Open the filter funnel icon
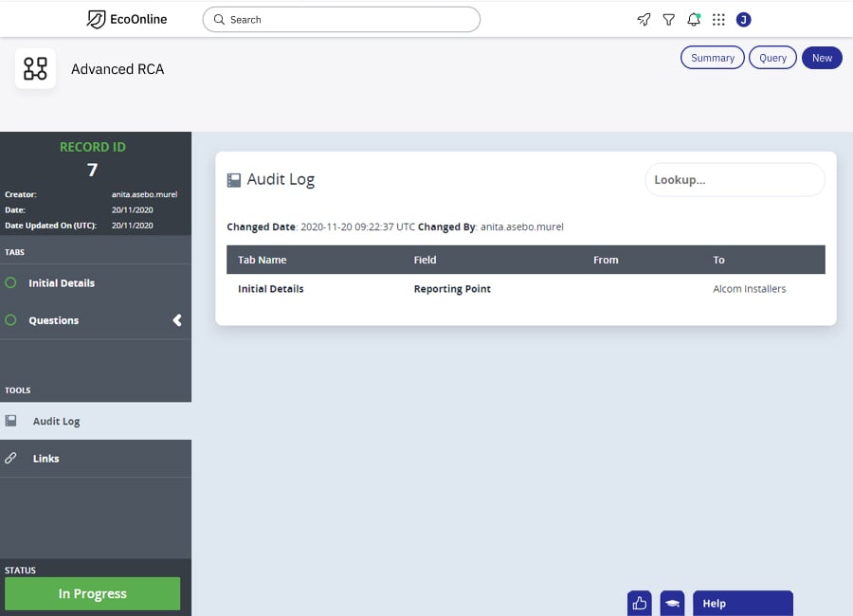 point(668,19)
